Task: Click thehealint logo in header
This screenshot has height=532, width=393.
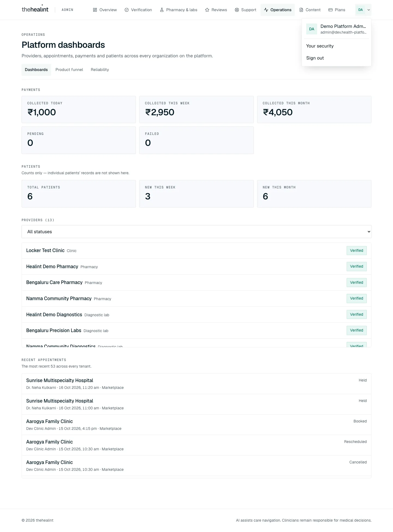Action: pyautogui.click(x=35, y=9)
